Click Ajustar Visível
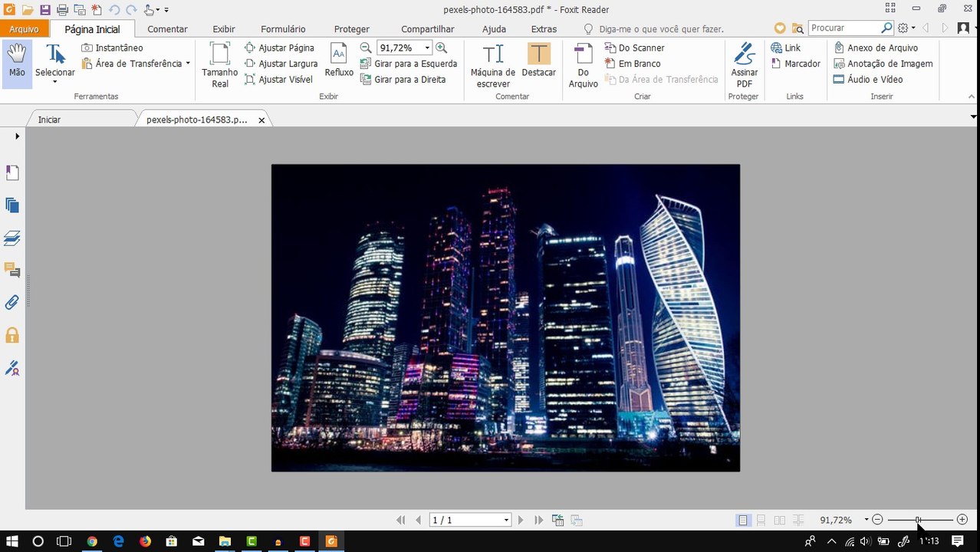Screen dimensions: 980x552 tap(278, 79)
